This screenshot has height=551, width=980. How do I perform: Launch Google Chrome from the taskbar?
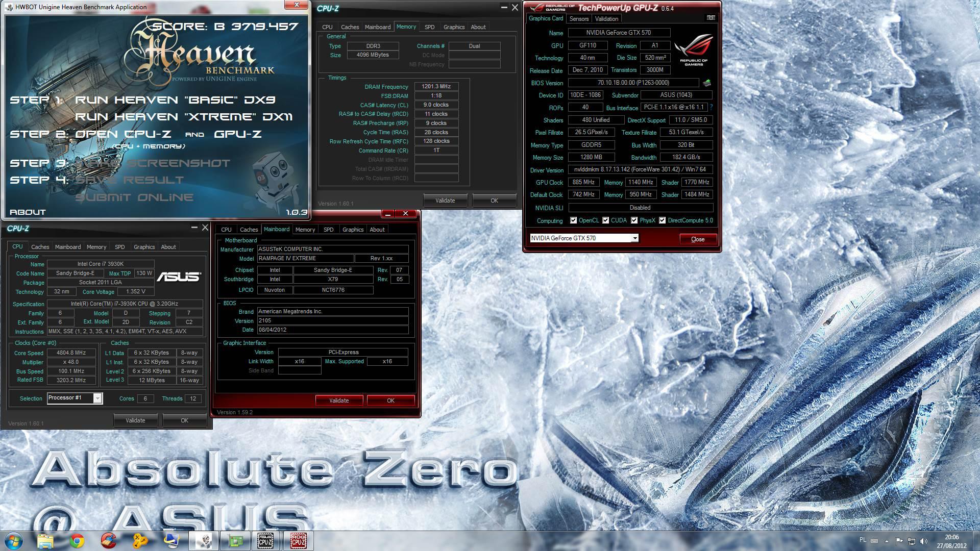pos(77,540)
